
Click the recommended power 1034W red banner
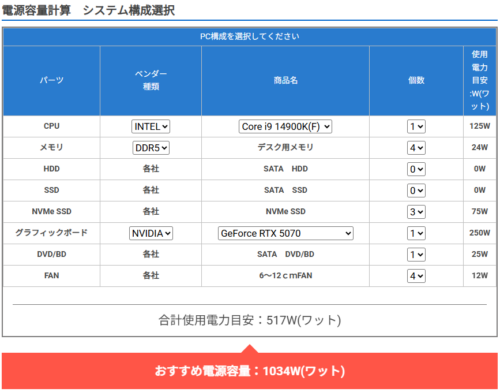tap(250, 371)
